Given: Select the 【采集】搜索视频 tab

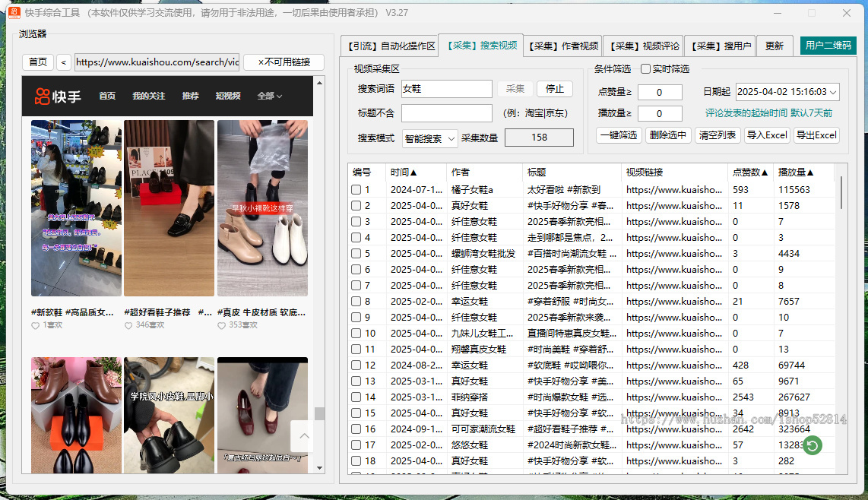Looking at the screenshot, I should pos(481,46).
